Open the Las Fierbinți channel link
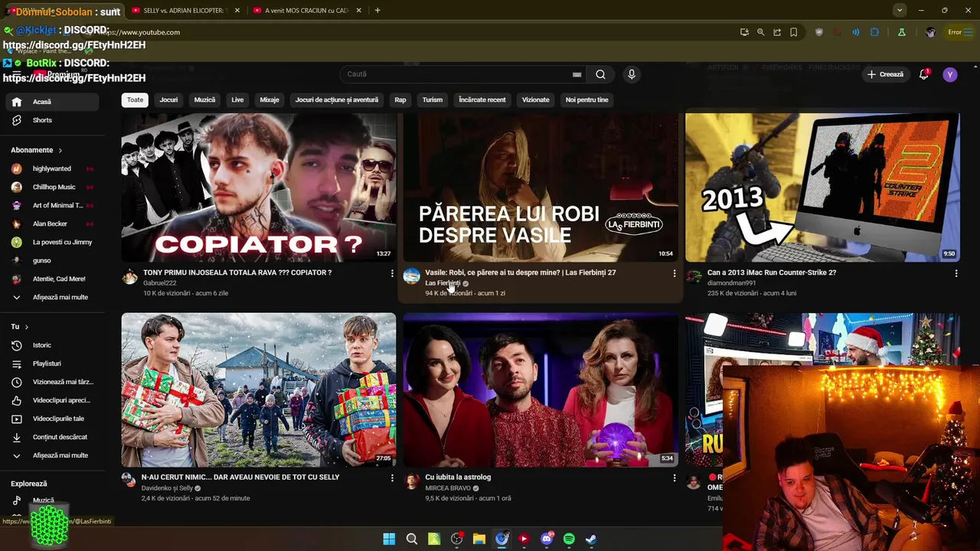This screenshot has height=551, width=980. click(443, 283)
